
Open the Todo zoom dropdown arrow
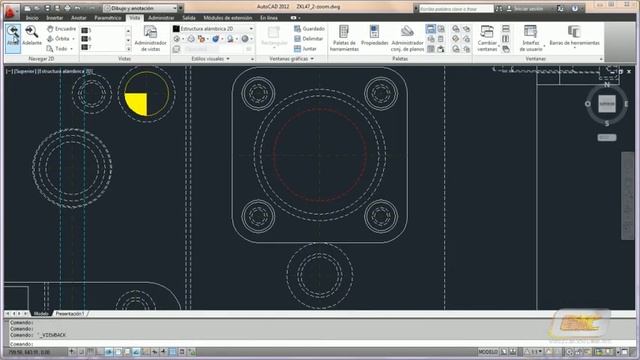click(71, 49)
